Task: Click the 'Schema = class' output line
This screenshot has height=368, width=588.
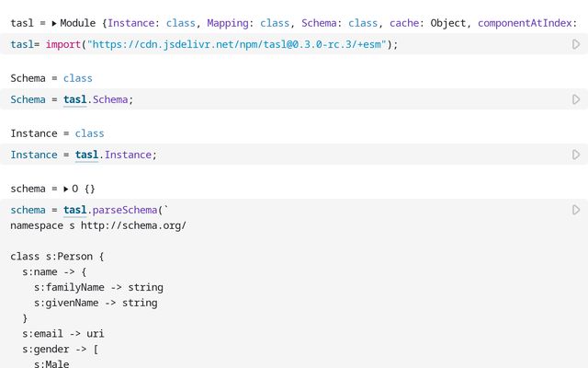Action: [x=51, y=78]
